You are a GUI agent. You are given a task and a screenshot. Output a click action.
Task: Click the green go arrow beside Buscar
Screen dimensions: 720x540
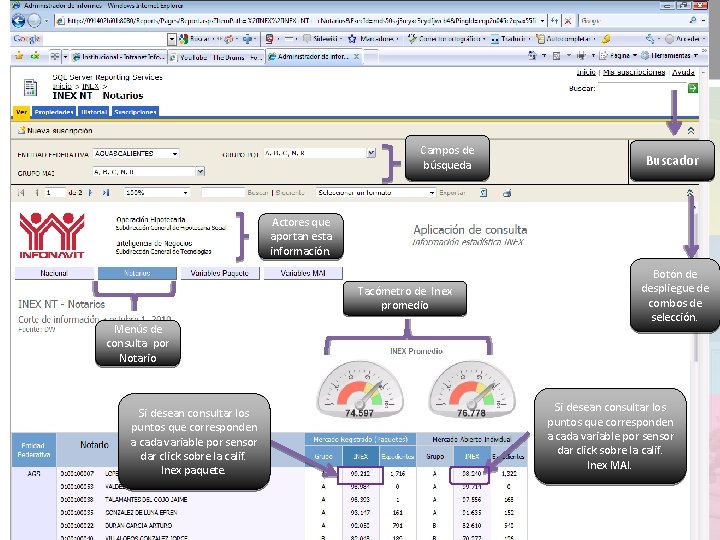tap(693, 88)
